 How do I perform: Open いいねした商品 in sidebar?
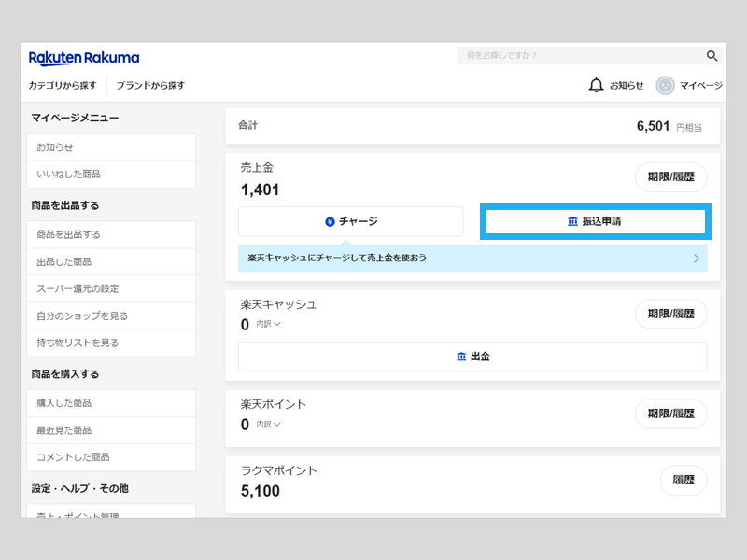111,175
